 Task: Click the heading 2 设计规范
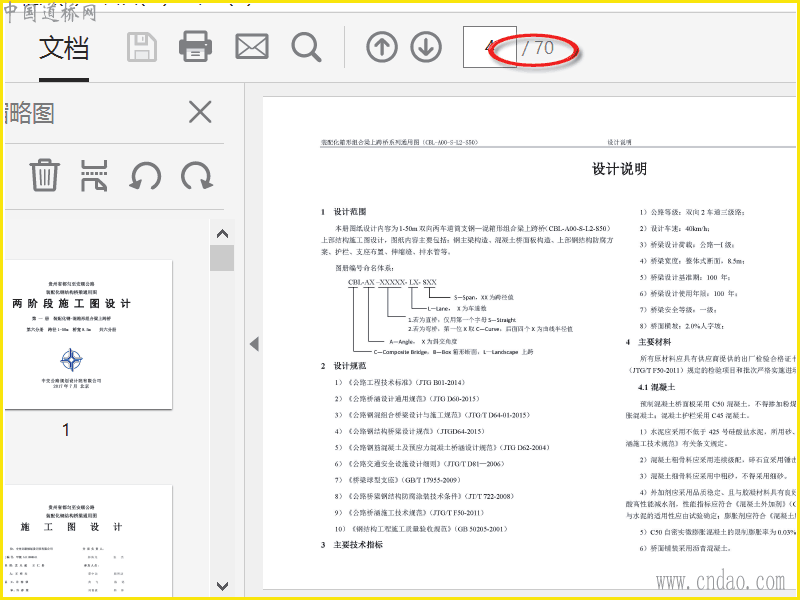(343, 366)
